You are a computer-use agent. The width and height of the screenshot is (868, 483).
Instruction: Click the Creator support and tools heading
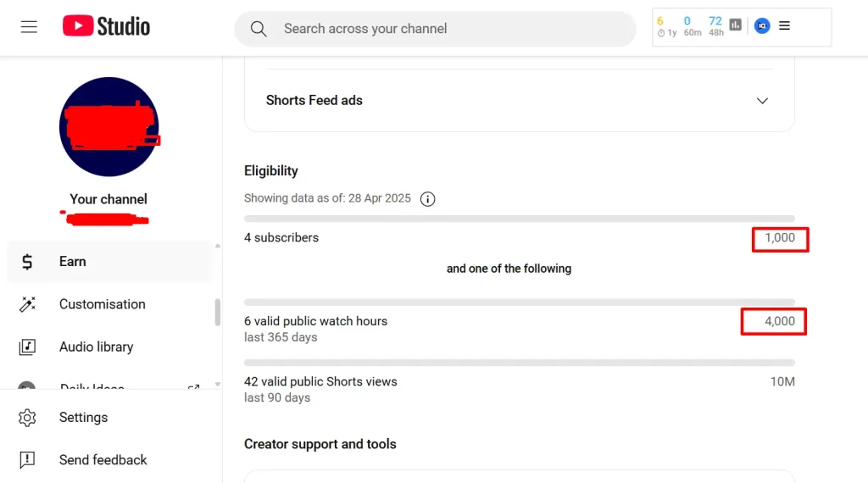320,444
